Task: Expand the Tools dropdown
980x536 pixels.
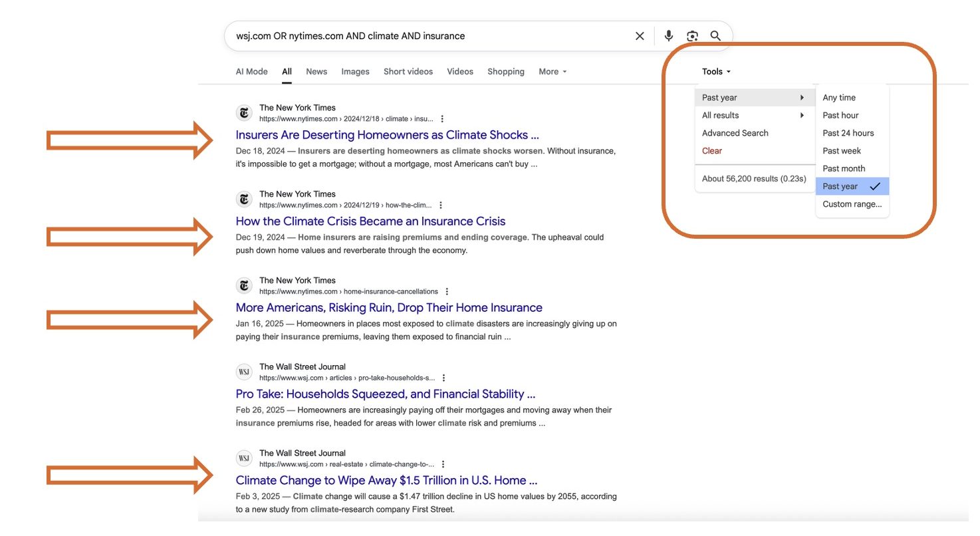Action: pyautogui.click(x=716, y=72)
